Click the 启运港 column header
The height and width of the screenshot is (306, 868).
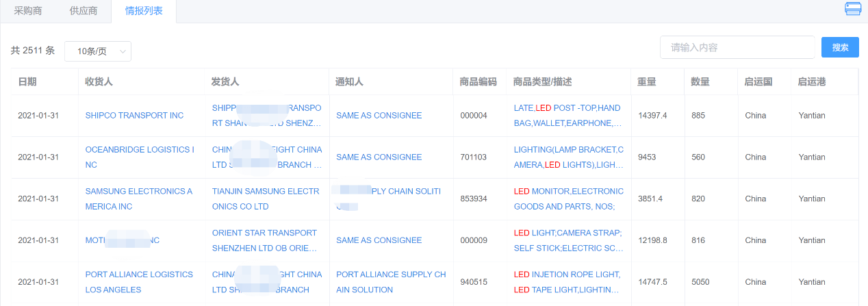[x=812, y=81]
